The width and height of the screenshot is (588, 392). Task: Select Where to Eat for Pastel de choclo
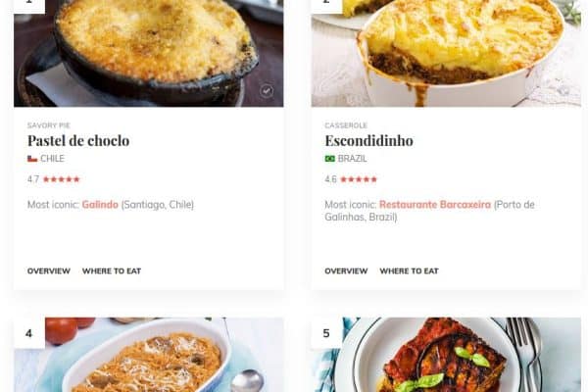[x=112, y=270]
